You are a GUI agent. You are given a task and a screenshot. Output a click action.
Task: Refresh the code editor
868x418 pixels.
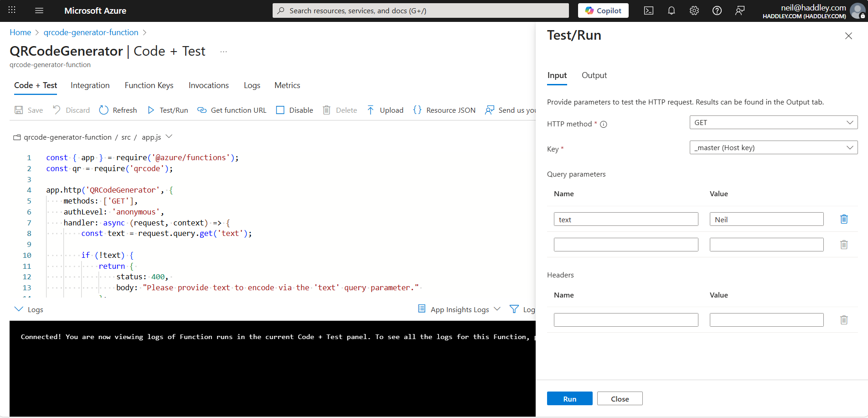click(x=118, y=110)
